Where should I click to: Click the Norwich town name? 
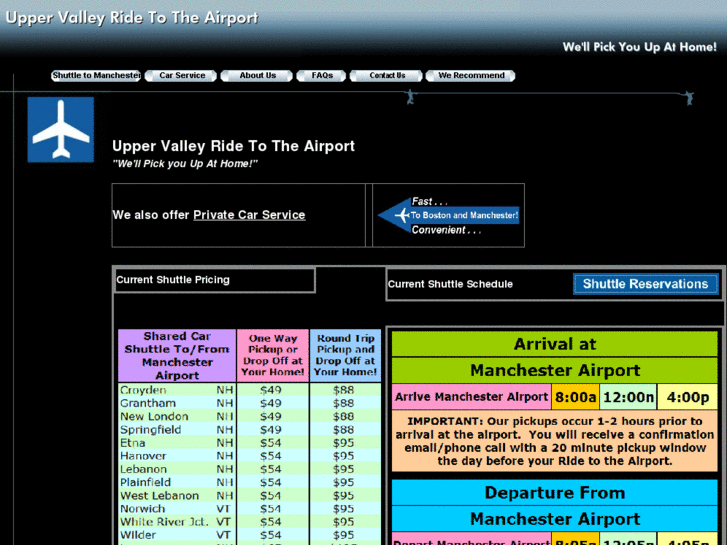pos(142,509)
